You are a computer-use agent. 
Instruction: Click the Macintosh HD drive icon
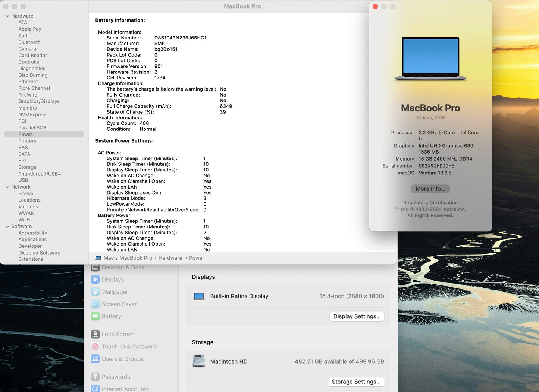click(x=199, y=361)
